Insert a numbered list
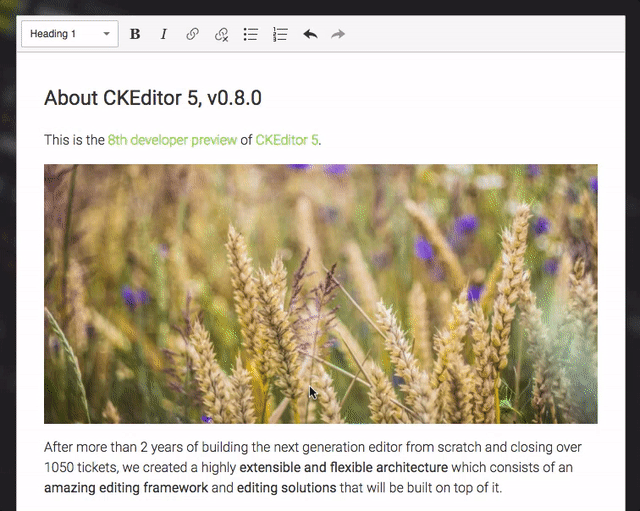 click(280, 34)
